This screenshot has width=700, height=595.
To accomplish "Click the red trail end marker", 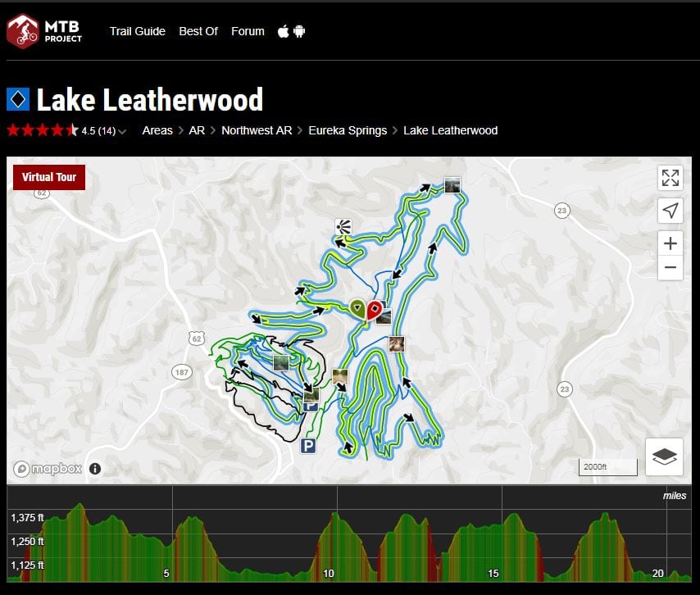I will coord(375,309).
